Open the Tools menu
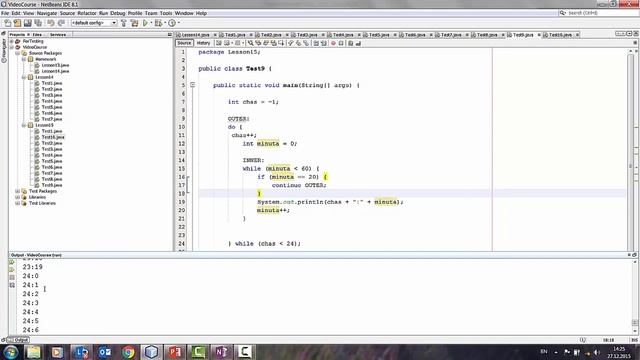 pos(166,13)
